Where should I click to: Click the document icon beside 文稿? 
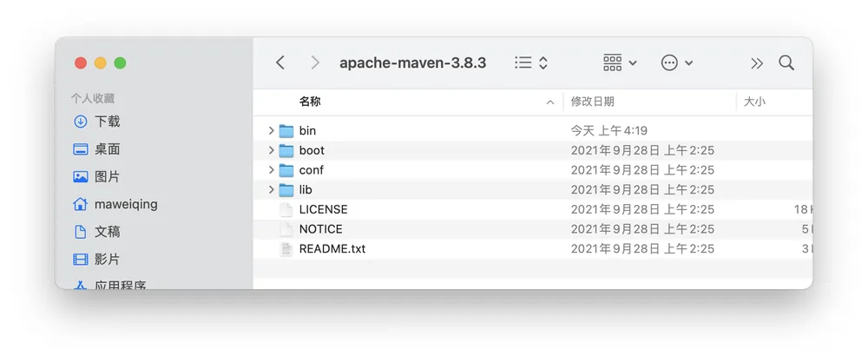[x=81, y=232]
